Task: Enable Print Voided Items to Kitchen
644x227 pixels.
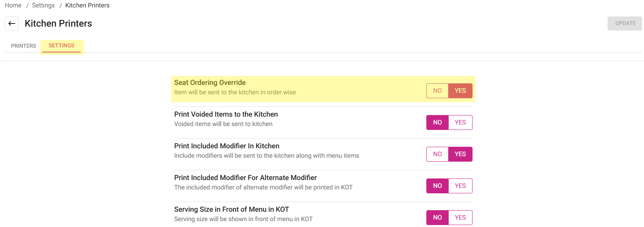Action: tap(460, 123)
